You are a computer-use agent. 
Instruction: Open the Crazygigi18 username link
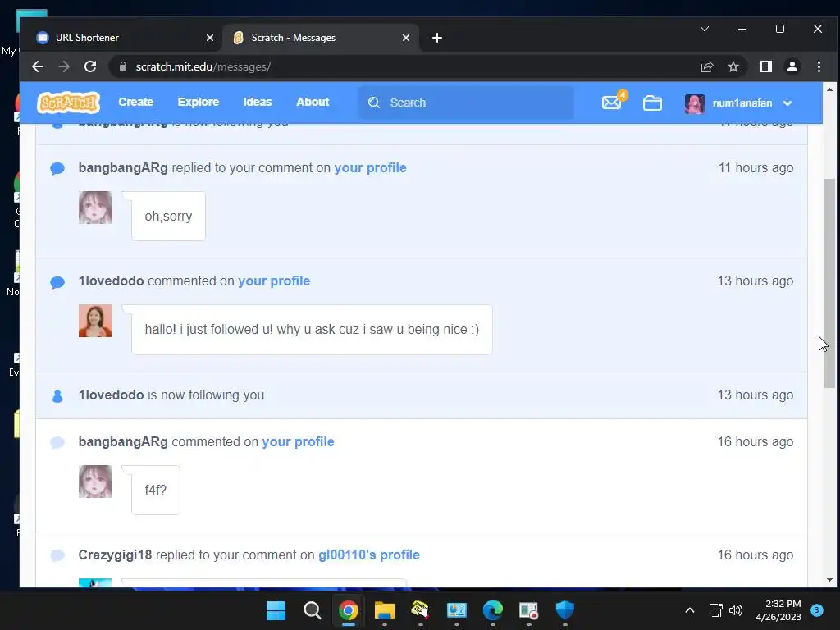pos(115,555)
